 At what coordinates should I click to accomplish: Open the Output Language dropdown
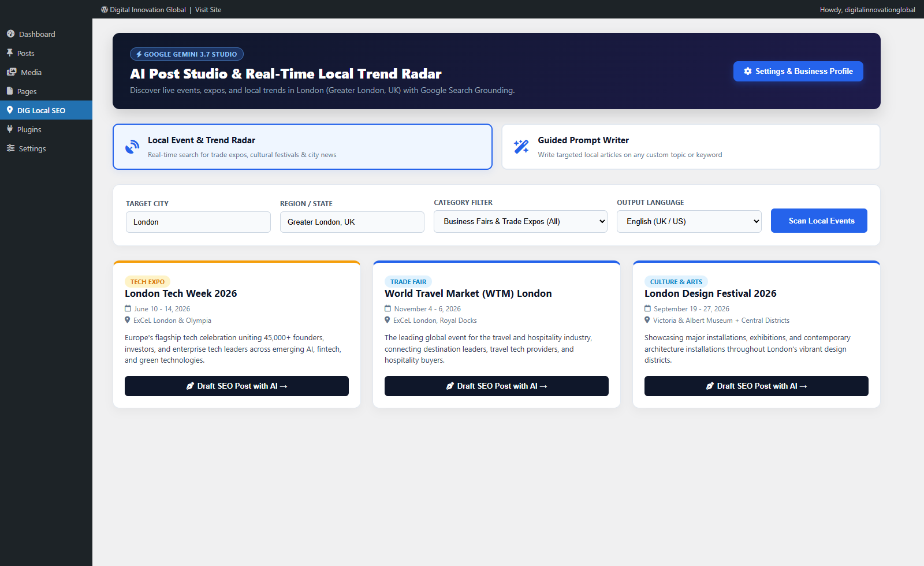tap(689, 221)
